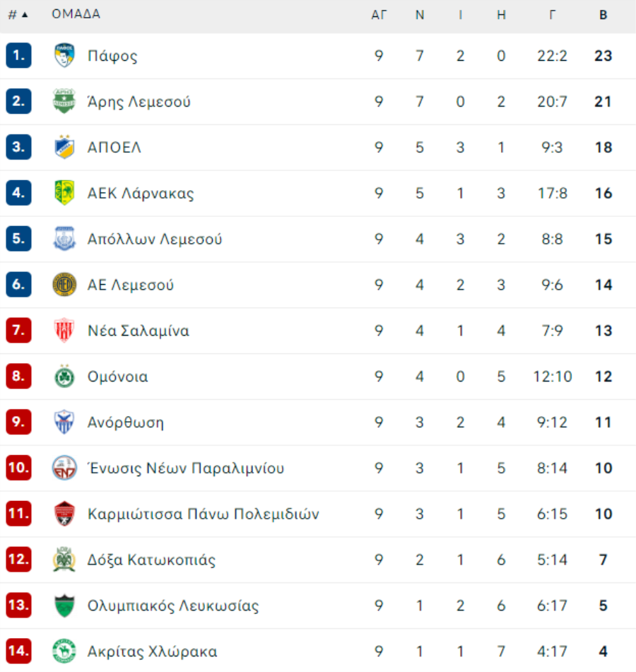Open the ΑΠΟΕΛ club logo
This screenshot has width=636, height=672.
(x=64, y=147)
